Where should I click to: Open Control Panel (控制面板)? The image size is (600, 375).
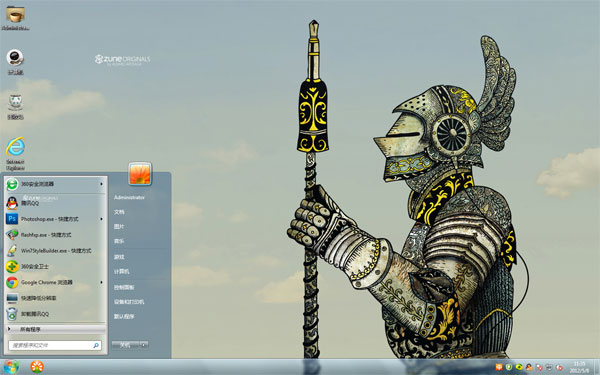click(x=124, y=287)
